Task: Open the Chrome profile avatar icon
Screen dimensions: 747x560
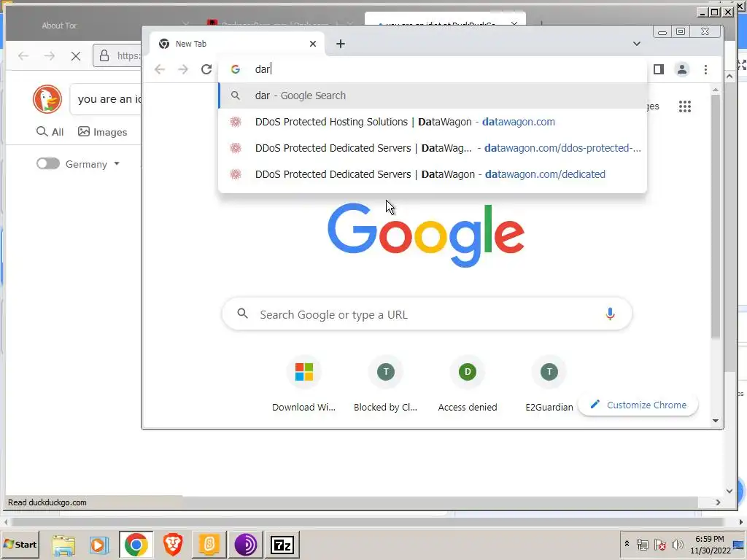Action: [x=682, y=69]
